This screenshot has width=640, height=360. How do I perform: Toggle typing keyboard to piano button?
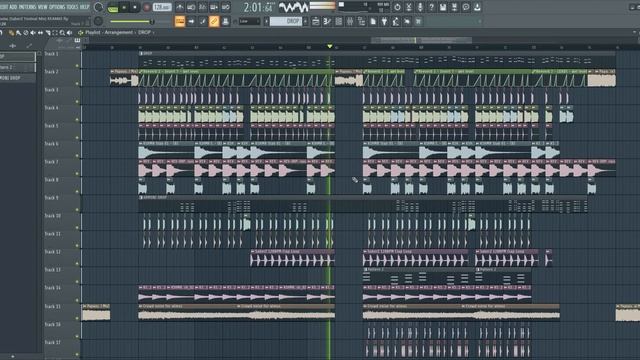click(180, 21)
